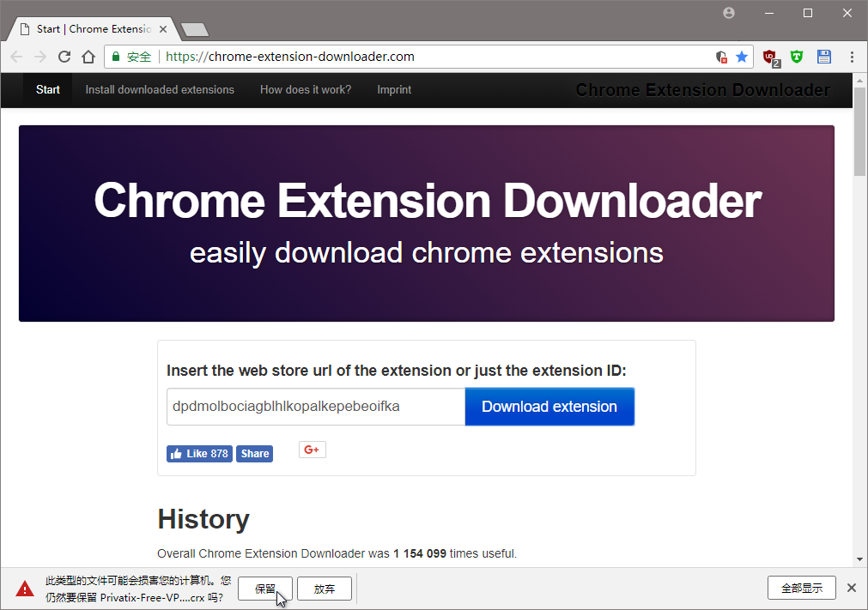Open How does it work? page
The image size is (868, 610).
pyautogui.click(x=306, y=89)
